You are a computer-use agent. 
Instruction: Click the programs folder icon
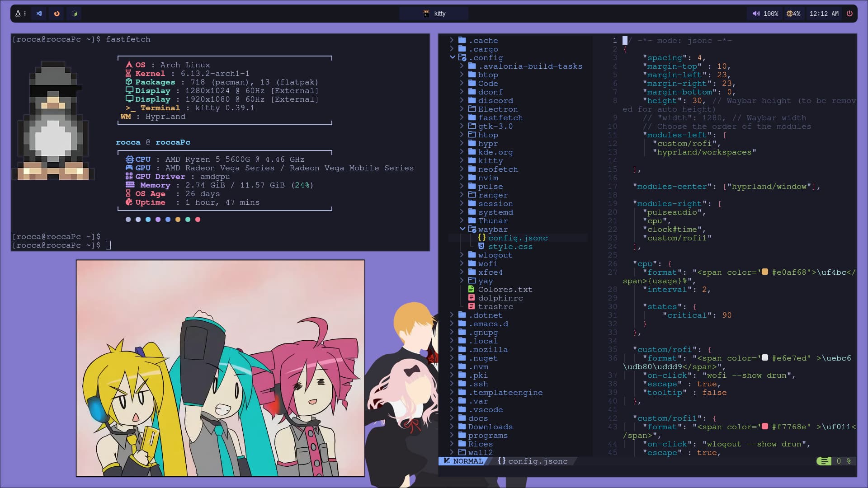(x=462, y=435)
